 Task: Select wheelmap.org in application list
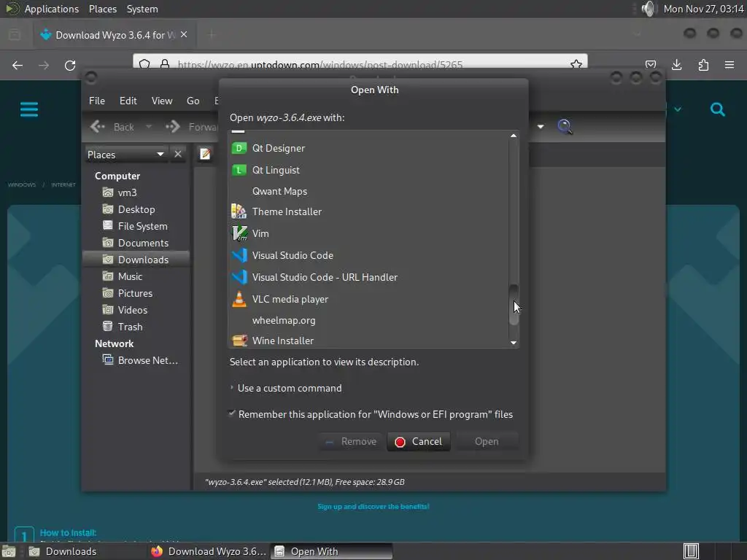point(284,320)
